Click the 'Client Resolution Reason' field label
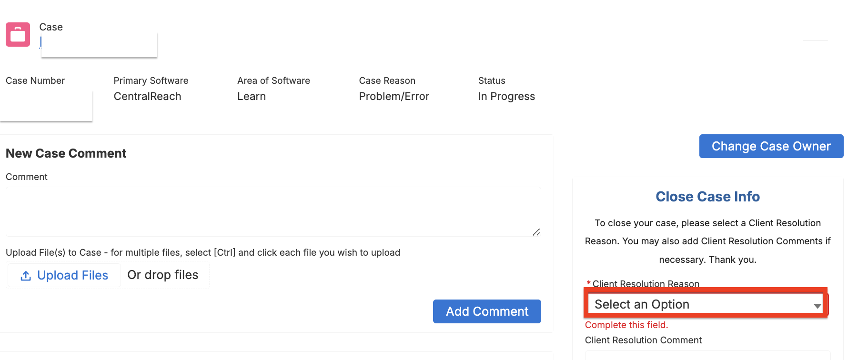This screenshot has width=868, height=360. click(646, 284)
